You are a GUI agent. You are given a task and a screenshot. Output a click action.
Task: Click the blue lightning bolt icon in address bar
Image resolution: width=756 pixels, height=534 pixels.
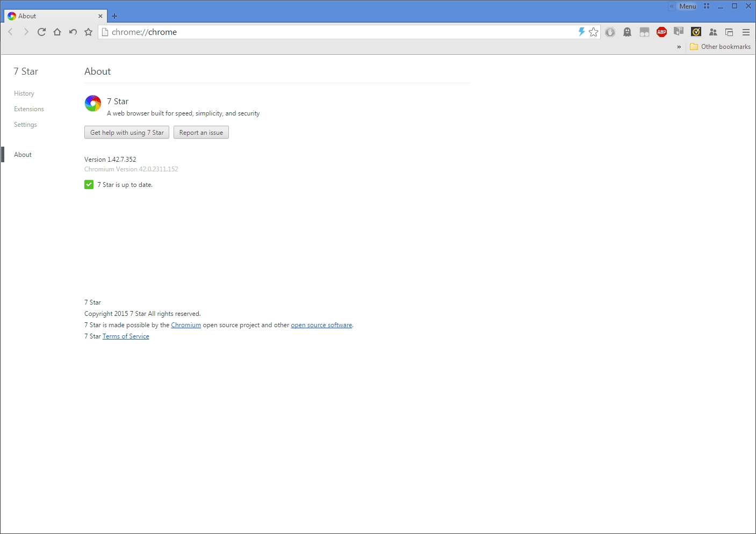[x=581, y=32]
